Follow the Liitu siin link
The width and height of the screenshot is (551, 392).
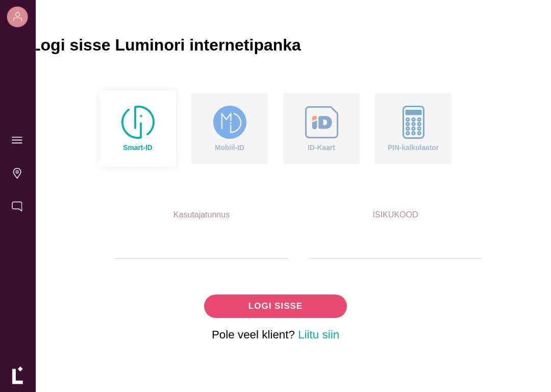[x=319, y=335]
